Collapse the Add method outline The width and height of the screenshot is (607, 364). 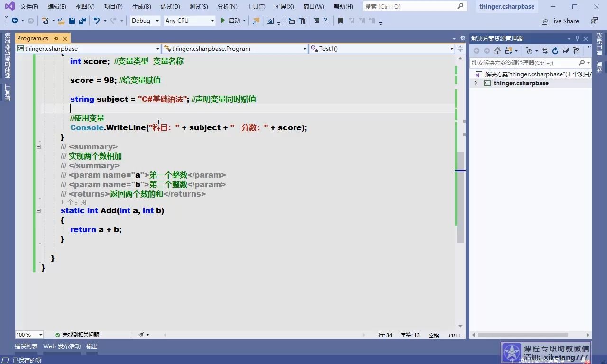38,210
